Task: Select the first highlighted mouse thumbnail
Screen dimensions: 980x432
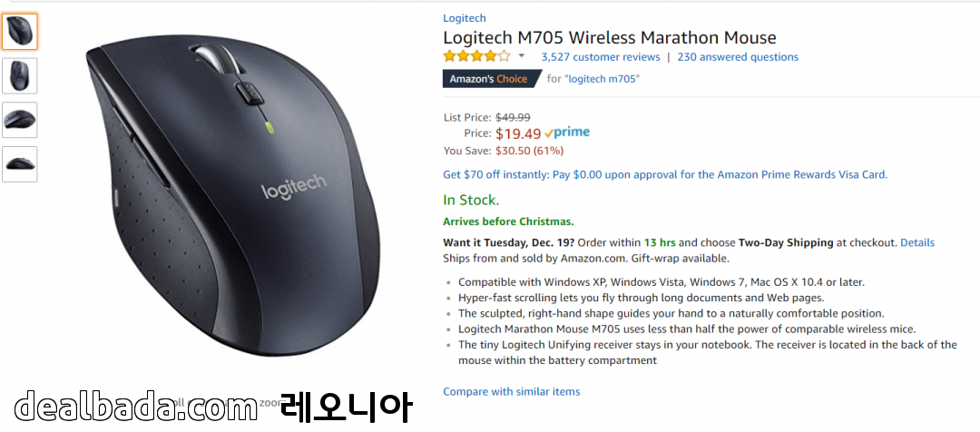Action: click(x=19, y=32)
